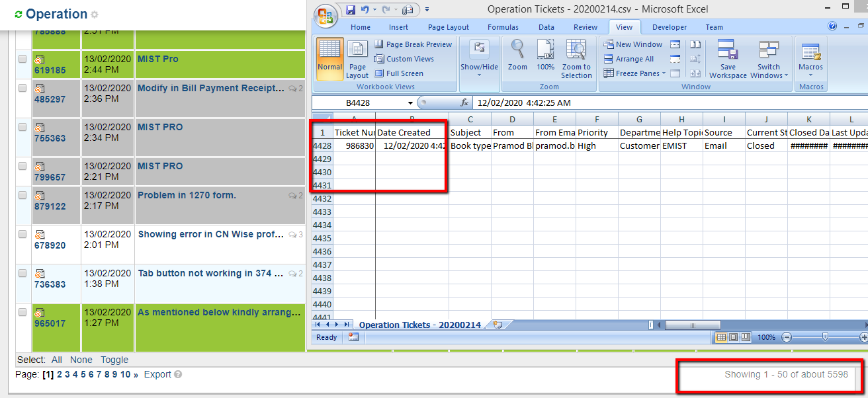
Task: Expand the Name Box dropdown arrow
Action: tap(410, 103)
